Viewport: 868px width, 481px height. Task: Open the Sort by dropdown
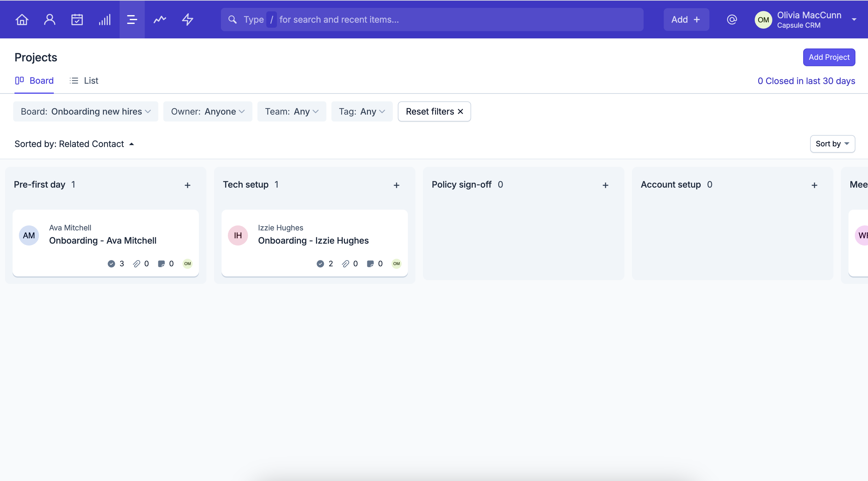832,144
